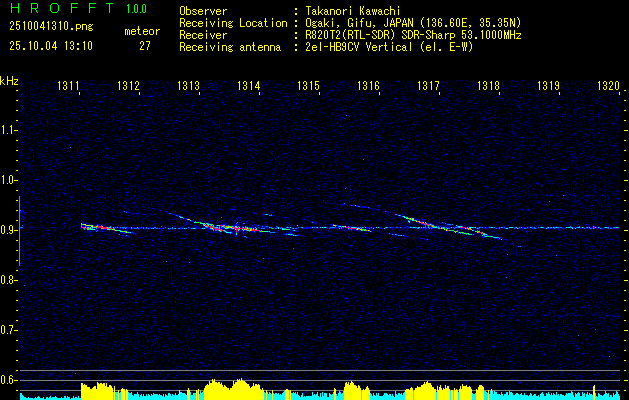Click the 1319 time marker
The height and width of the screenshot is (400, 629).
point(548,86)
